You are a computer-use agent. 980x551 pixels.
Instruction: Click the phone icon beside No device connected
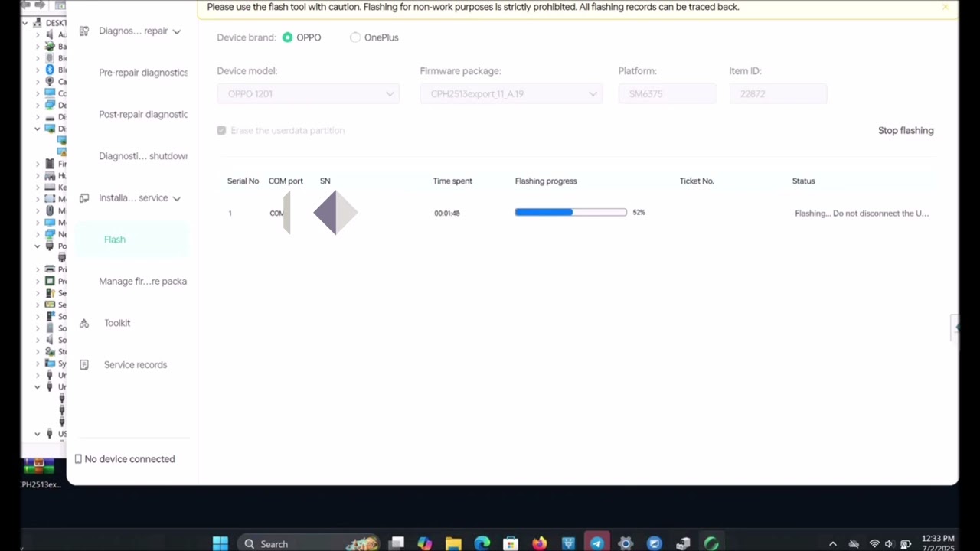(78, 459)
